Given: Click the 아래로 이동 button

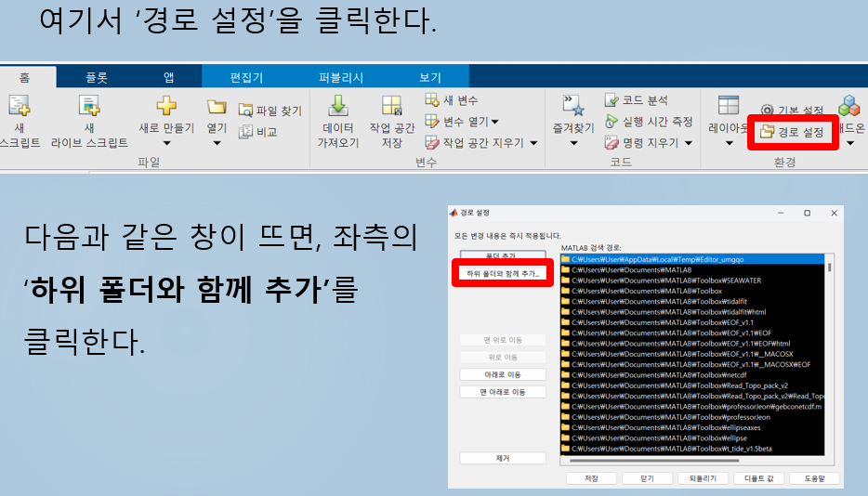Looking at the screenshot, I should coord(503,374).
